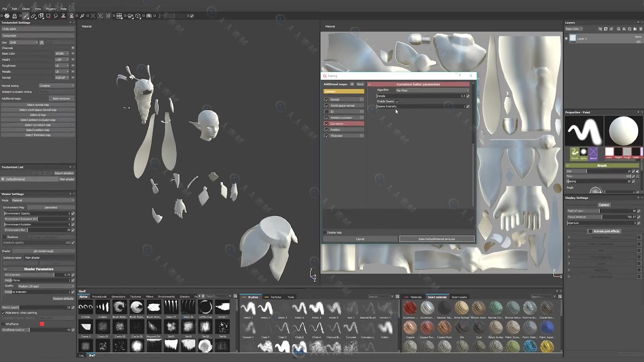Uncheck the Normal map in Baking dialog
This screenshot has width=644, height=362.
(x=327, y=100)
